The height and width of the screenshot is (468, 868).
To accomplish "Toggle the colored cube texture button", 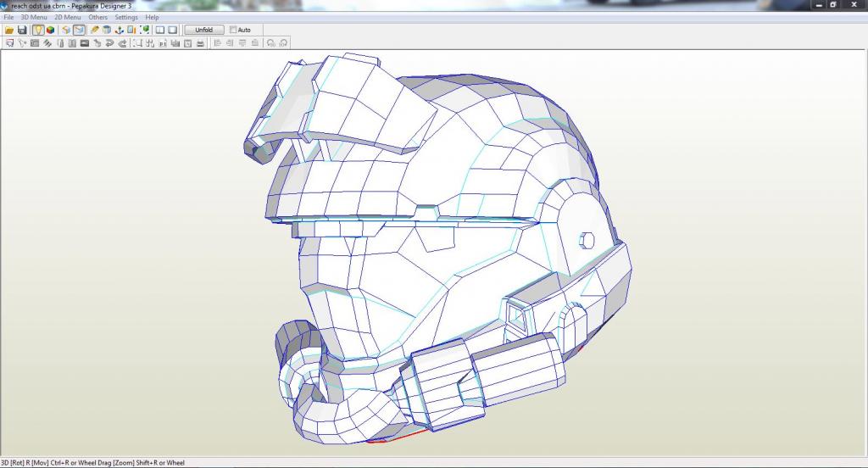I will tap(50, 30).
